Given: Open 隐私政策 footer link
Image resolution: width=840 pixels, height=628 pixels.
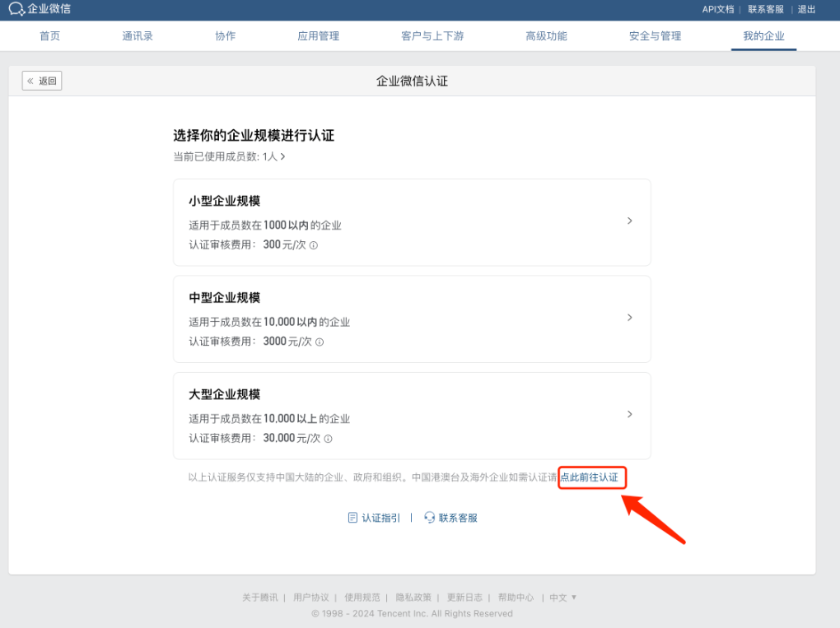Looking at the screenshot, I should (413, 598).
